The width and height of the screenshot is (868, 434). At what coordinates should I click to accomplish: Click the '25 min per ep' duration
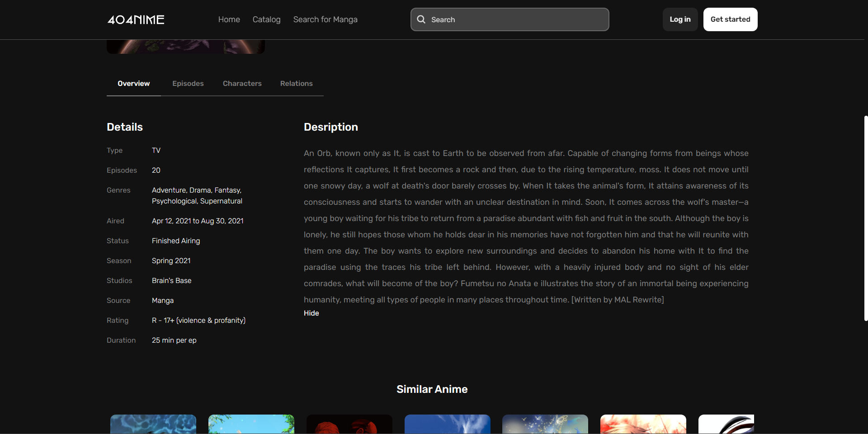pos(174,340)
